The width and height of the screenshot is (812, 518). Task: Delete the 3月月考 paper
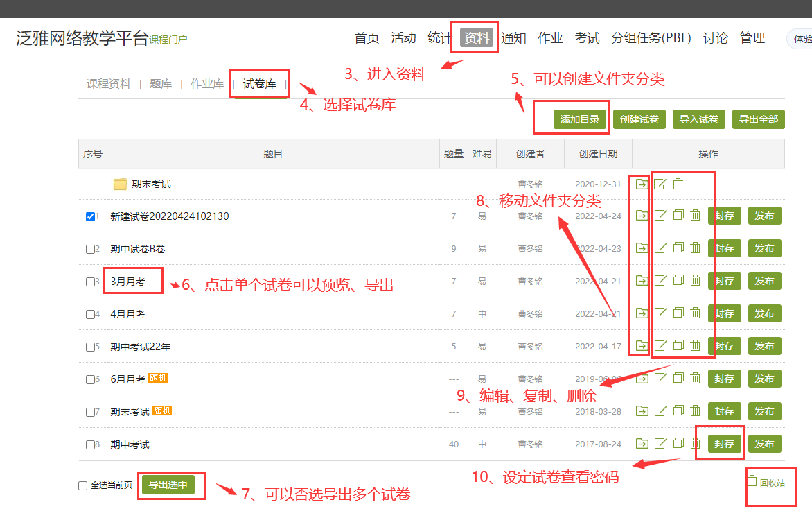(696, 280)
